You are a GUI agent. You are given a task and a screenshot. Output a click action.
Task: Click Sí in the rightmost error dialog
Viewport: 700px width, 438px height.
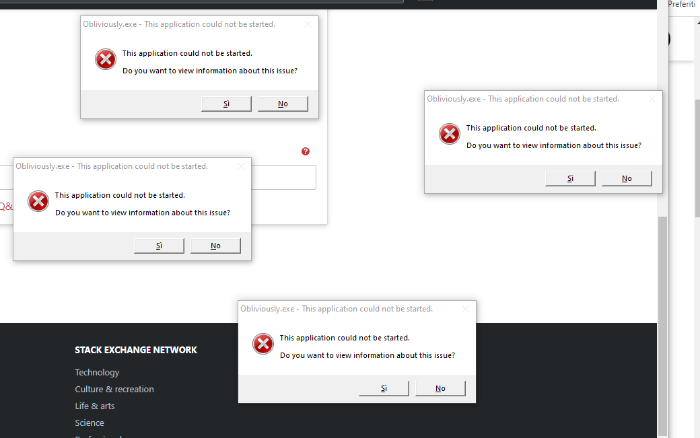(x=570, y=178)
